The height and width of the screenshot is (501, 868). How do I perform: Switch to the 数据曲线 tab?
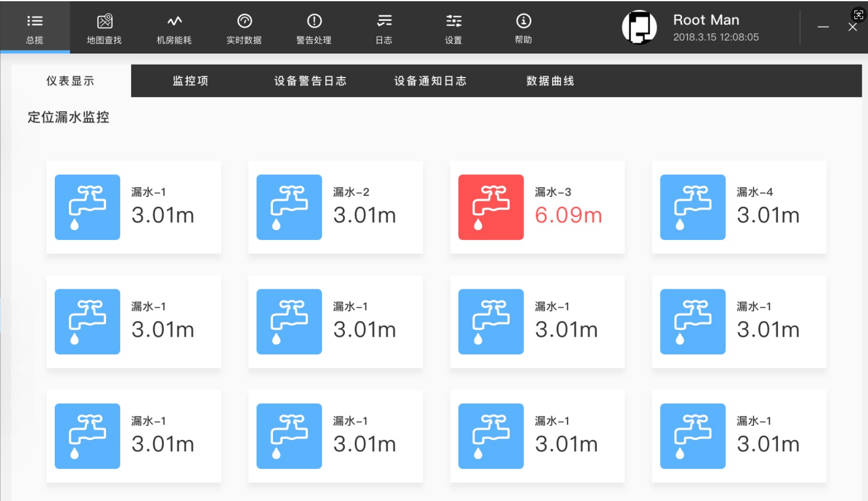pos(551,81)
